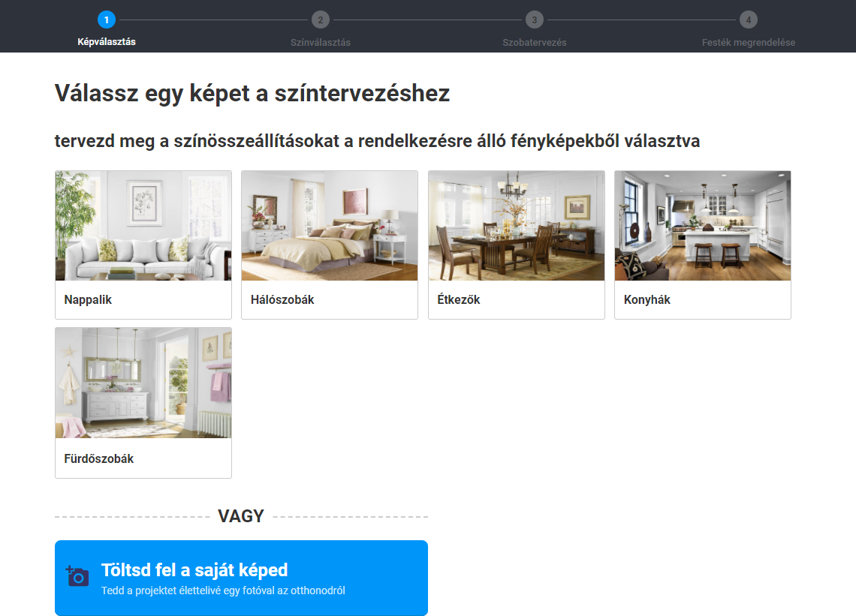Click the VAGY separator text
Viewport: 856px width, 616px height.
point(241,516)
